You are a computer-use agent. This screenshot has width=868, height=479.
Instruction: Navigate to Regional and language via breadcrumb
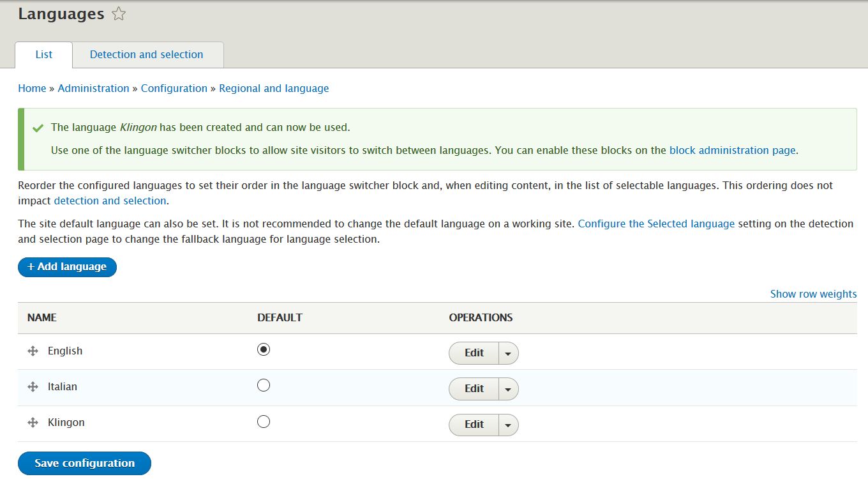[274, 88]
